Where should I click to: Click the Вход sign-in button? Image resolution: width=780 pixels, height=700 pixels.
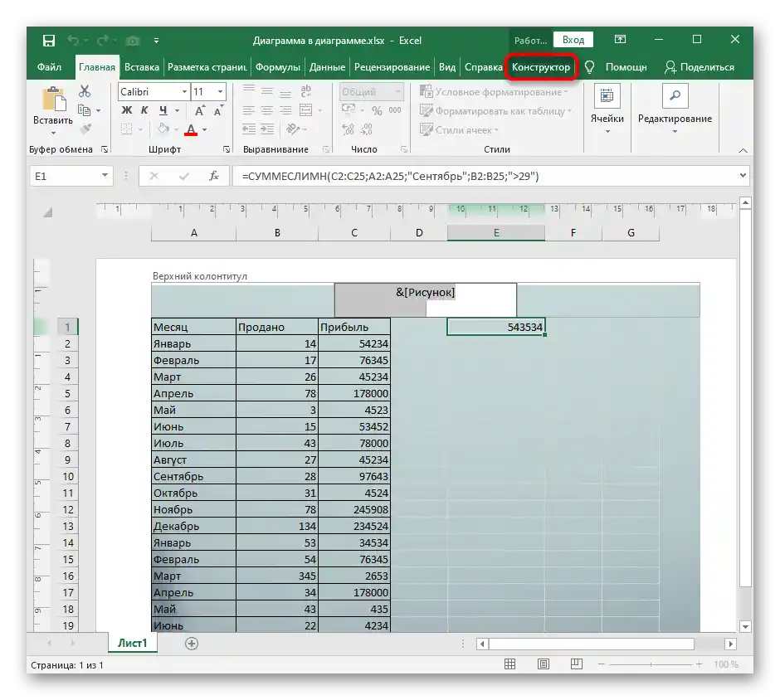pos(573,40)
